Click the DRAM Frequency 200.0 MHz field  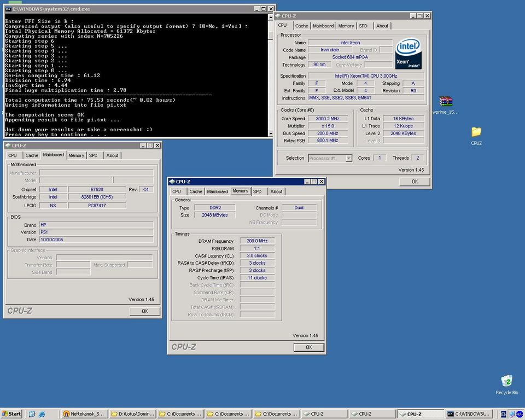[x=257, y=241]
